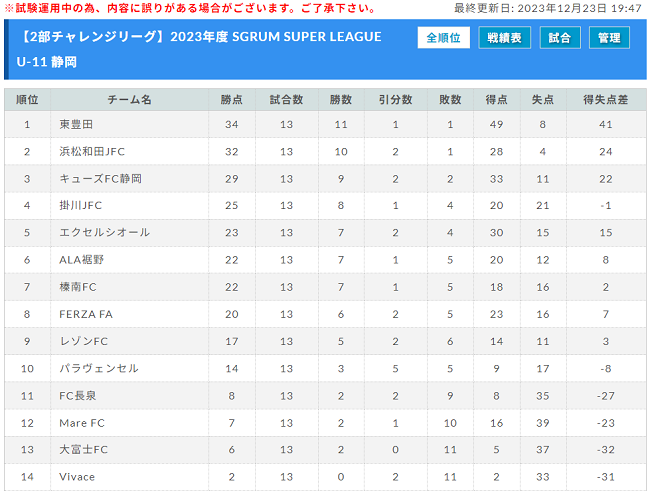
Task: Click the FERZA FA team name
Action: pos(86,314)
